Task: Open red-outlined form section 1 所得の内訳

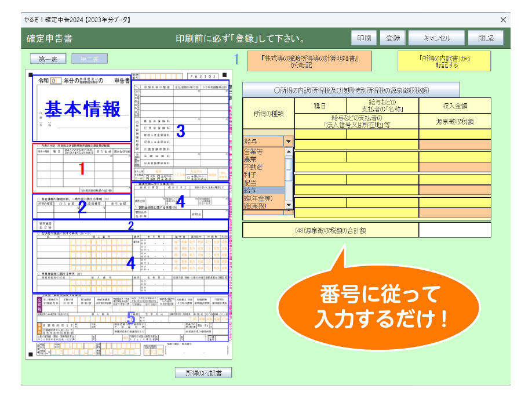Action: [x=82, y=168]
